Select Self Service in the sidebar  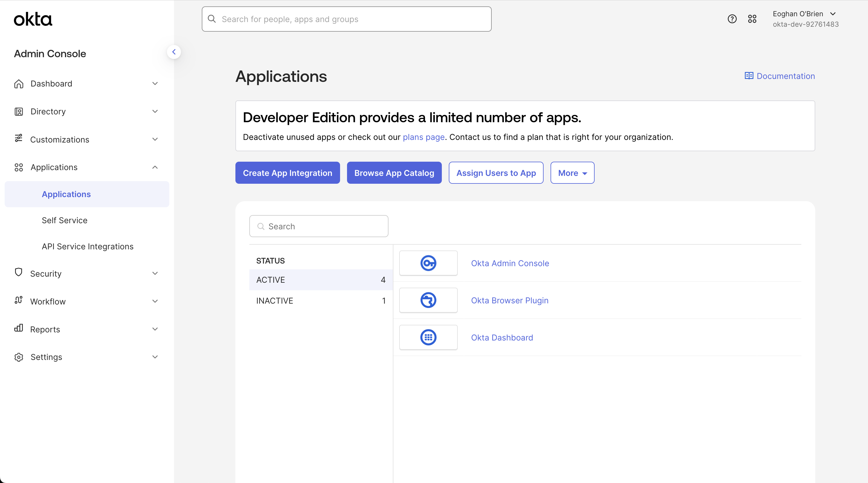pyautogui.click(x=64, y=220)
